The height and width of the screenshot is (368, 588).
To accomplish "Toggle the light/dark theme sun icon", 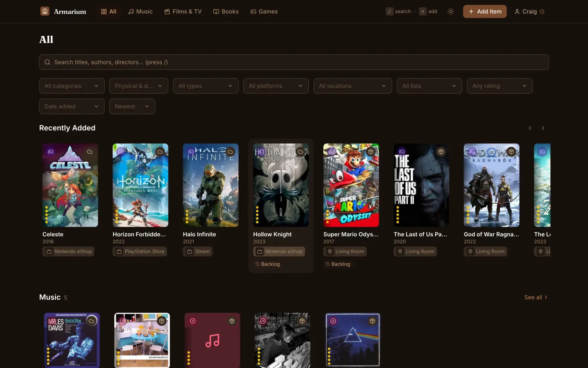I will (x=451, y=11).
